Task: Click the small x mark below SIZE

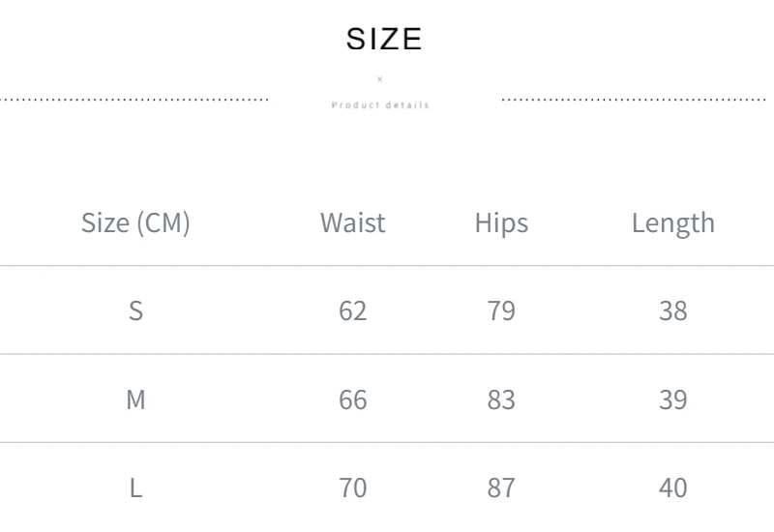Action: pyautogui.click(x=380, y=79)
